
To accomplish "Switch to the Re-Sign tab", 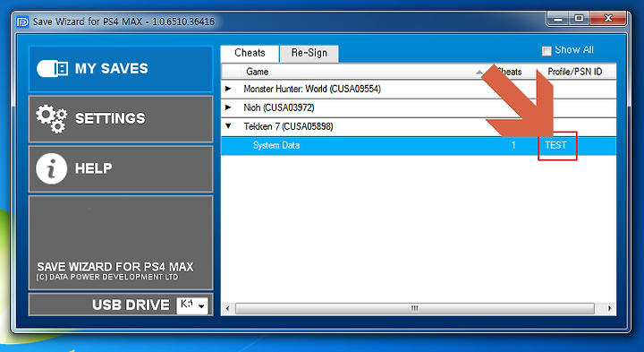I will click(309, 54).
